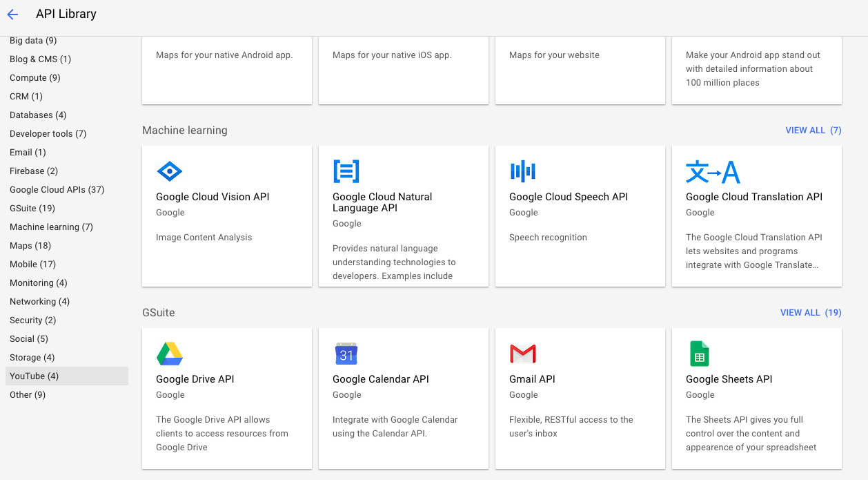Viewport: 868px width, 480px height.
Task: Open the 'Maps for your website' card
Action: click(580, 70)
